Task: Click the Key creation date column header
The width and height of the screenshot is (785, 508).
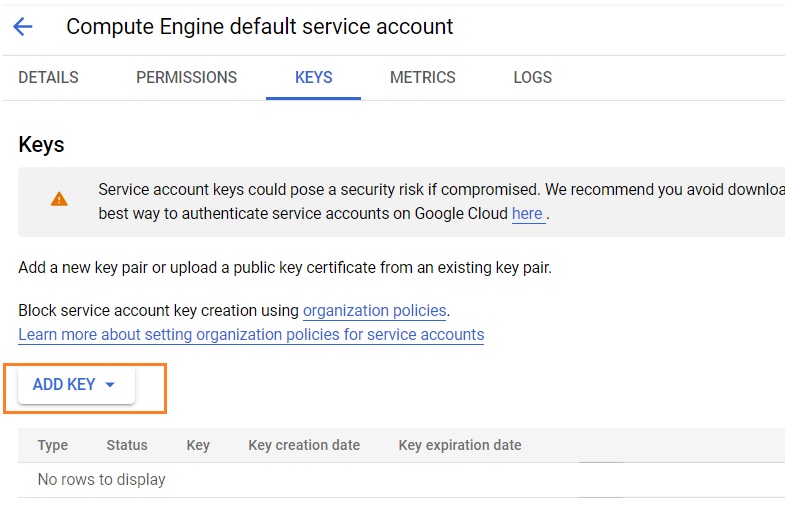Action: 304,445
